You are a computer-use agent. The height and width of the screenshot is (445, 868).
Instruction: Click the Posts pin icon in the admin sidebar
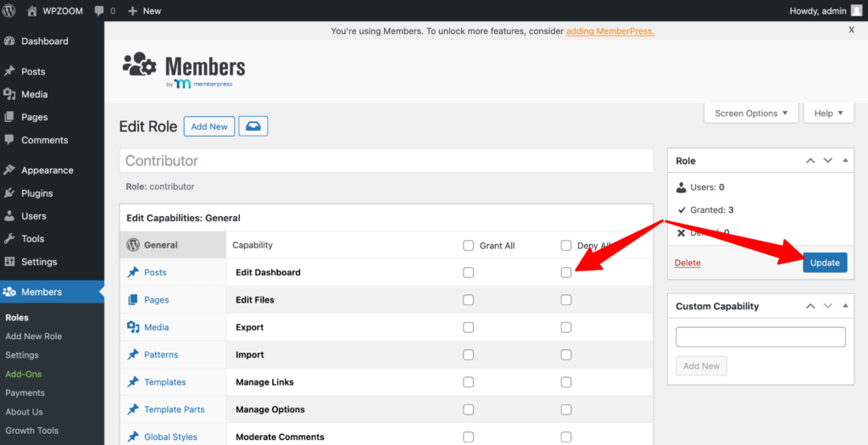[x=9, y=71]
